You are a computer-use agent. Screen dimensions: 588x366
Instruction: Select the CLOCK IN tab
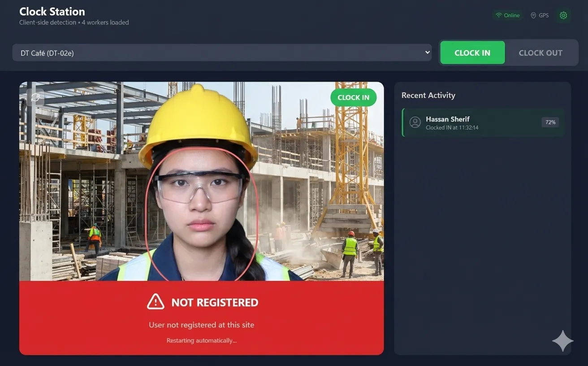(x=472, y=52)
